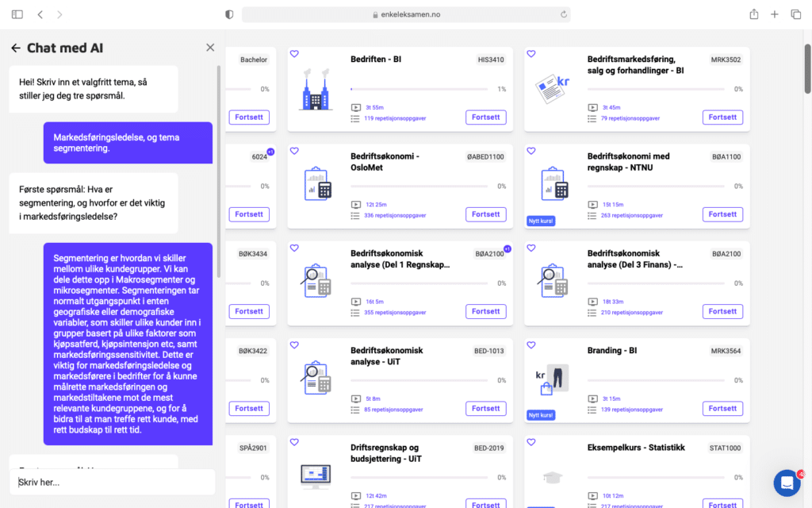
Task: Click Fortsett on Bedriften - BI card
Action: point(485,117)
